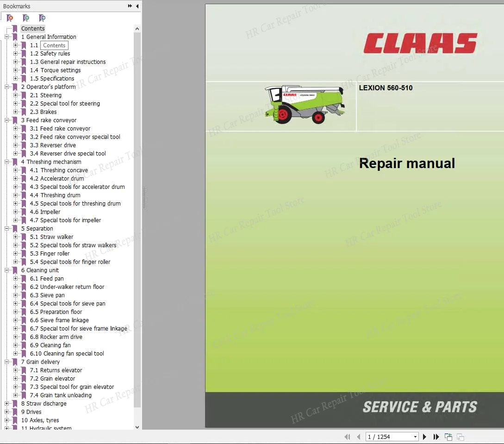Viewport: 504px width, 444px height.
Task: Open bookmark 6.9 Cleaning fan
Action: point(50,345)
